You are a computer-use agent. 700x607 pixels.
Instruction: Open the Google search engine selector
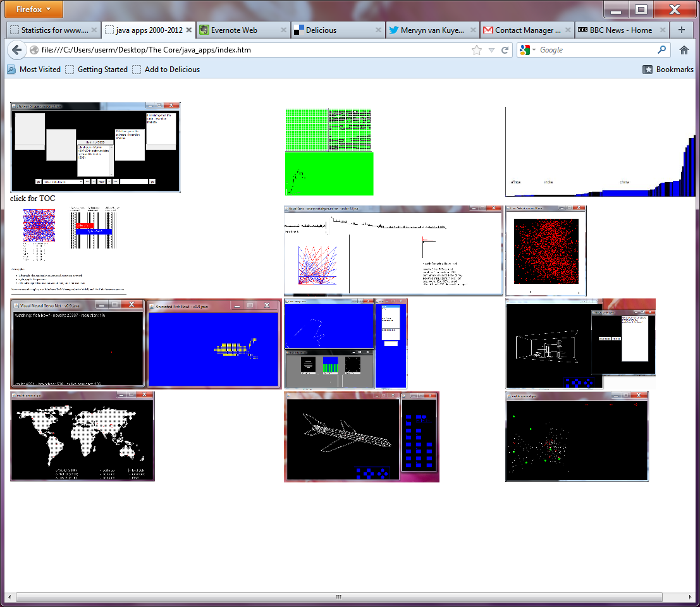point(527,50)
